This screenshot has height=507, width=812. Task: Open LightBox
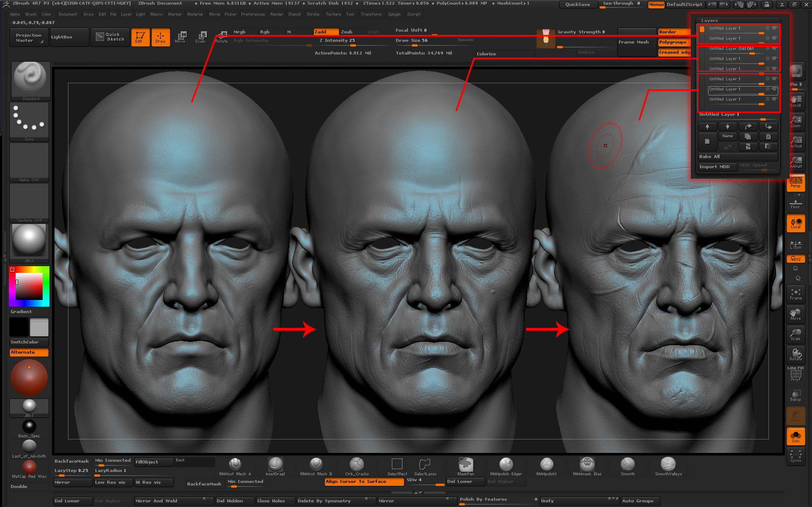pos(70,37)
